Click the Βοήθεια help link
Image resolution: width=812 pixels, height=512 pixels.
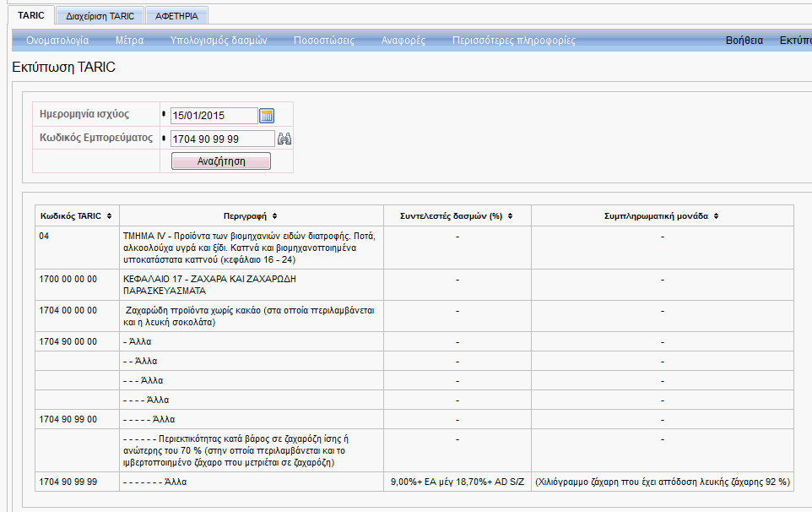[x=744, y=41]
